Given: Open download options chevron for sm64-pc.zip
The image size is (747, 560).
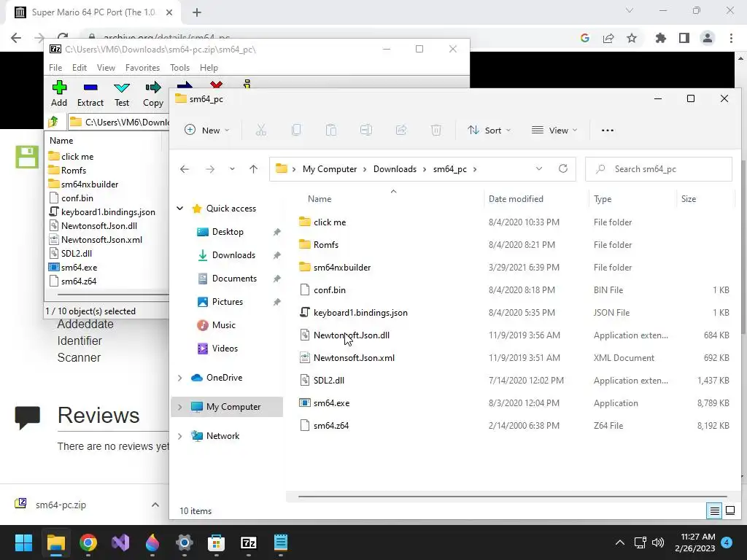Looking at the screenshot, I should tap(155, 505).
